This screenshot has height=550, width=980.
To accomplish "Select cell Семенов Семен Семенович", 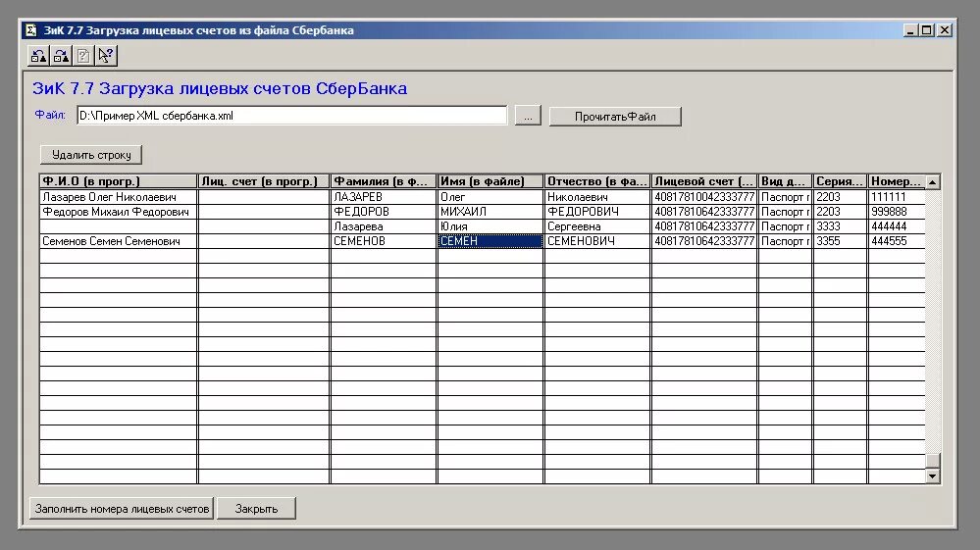I will [x=118, y=241].
